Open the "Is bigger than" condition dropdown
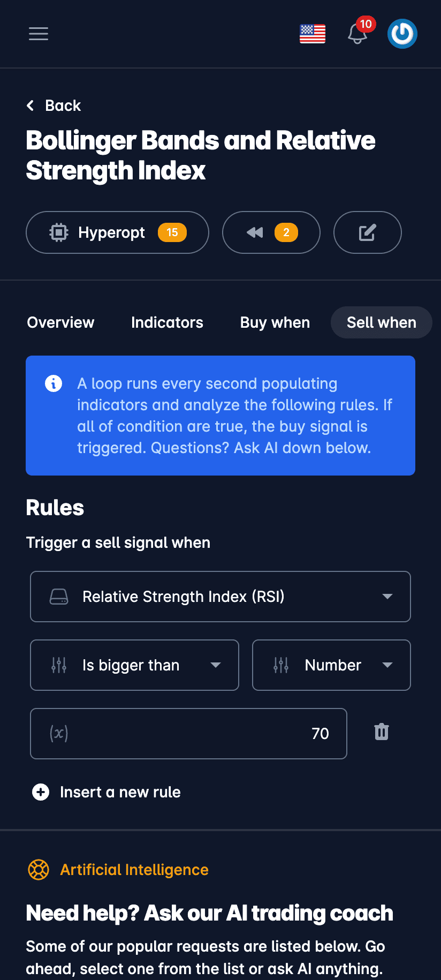 [134, 665]
